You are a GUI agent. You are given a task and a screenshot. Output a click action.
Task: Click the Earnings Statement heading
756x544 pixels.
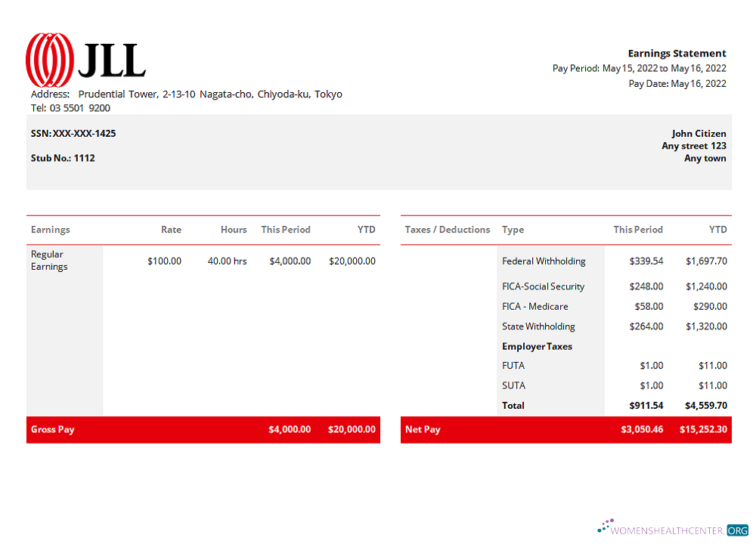677,53
